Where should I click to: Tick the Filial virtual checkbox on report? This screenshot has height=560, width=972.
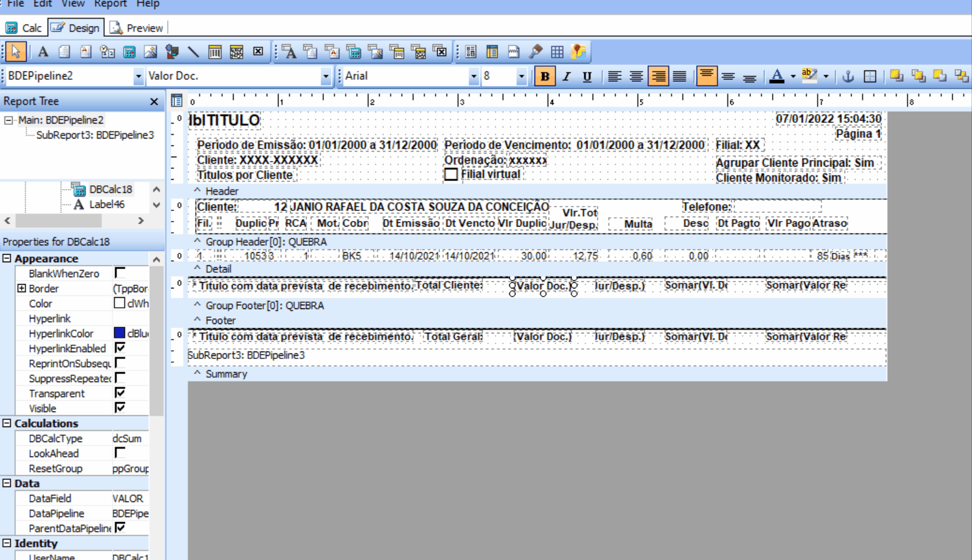click(x=451, y=175)
